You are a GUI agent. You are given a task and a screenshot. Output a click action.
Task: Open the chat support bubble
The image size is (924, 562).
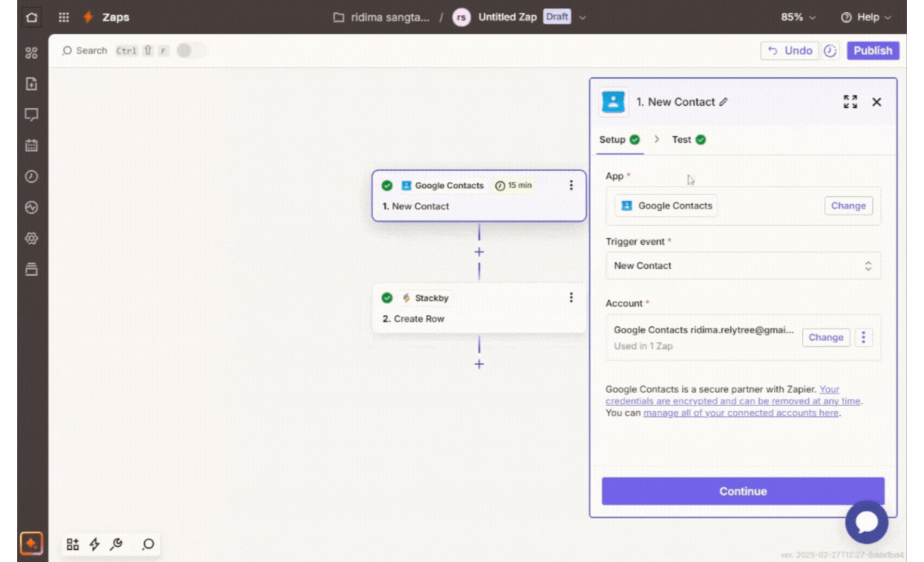coord(866,522)
